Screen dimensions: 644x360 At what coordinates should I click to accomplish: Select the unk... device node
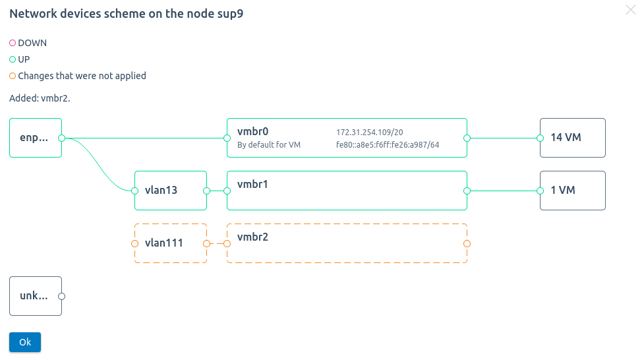tap(34, 296)
